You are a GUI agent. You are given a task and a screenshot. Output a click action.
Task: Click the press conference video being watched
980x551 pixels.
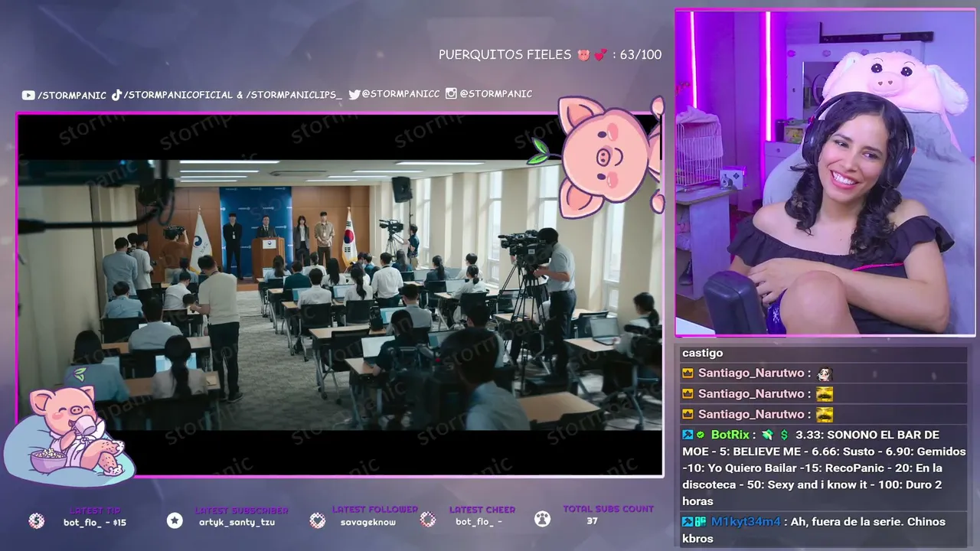coord(339,295)
